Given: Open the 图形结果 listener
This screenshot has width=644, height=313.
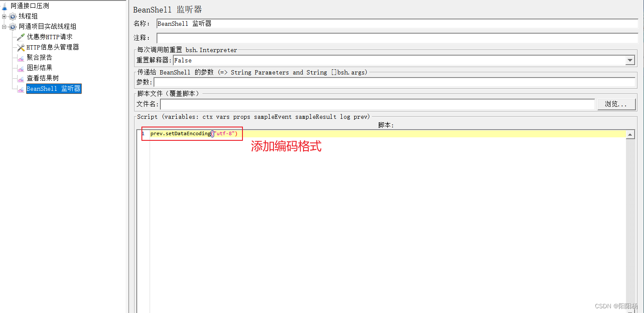Looking at the screenshot, I should (x=40, y=68).
